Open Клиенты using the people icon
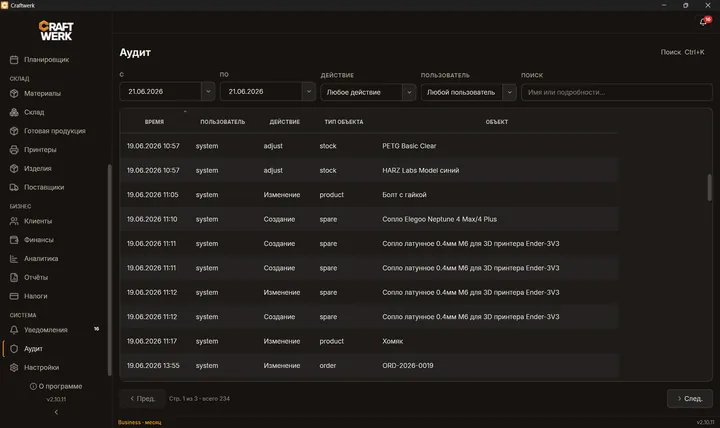 click(x=14, y=221)
